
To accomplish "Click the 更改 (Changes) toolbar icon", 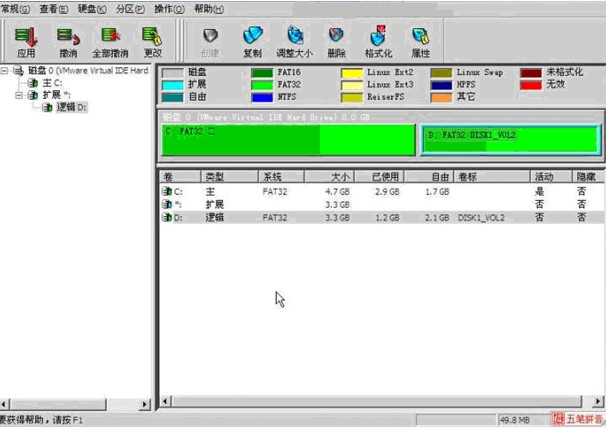I will pyautogui.click(x=152, y=42).
